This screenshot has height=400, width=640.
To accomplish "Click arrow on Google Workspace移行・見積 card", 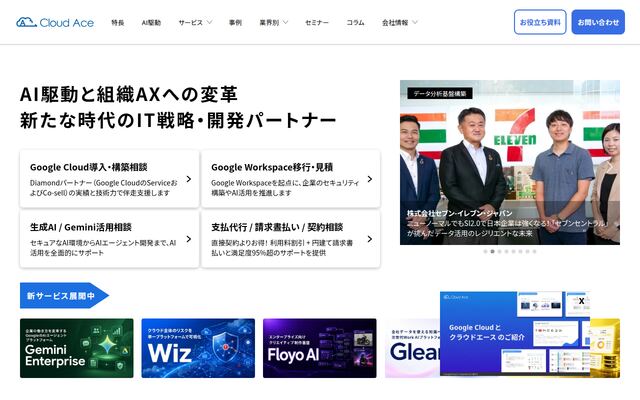I will (x=370, y=179).
